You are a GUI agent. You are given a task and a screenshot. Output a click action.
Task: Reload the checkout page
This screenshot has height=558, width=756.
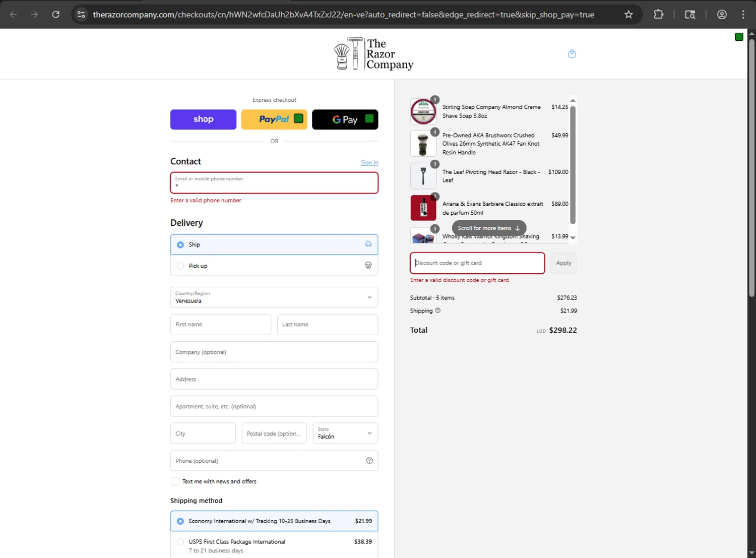(x=56, y=15)
